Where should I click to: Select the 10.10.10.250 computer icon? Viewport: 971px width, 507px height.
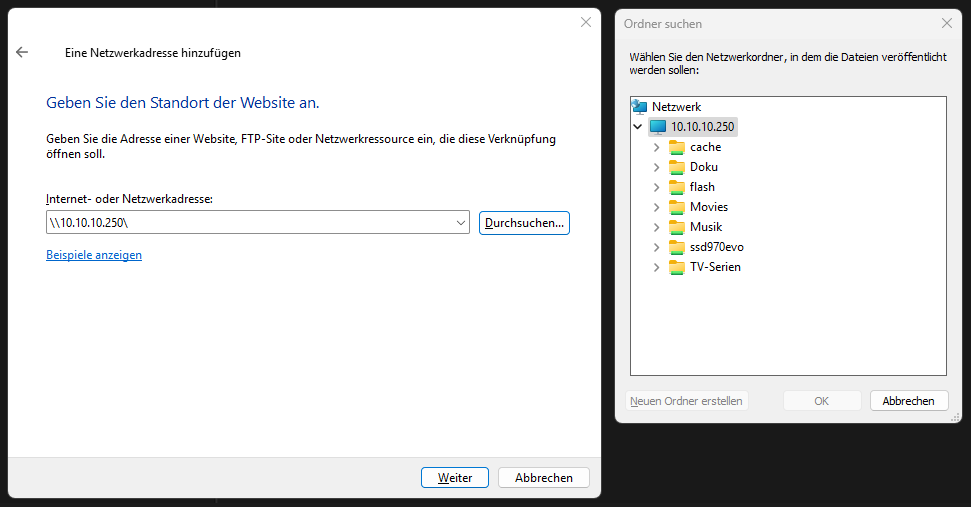point(658,127)
